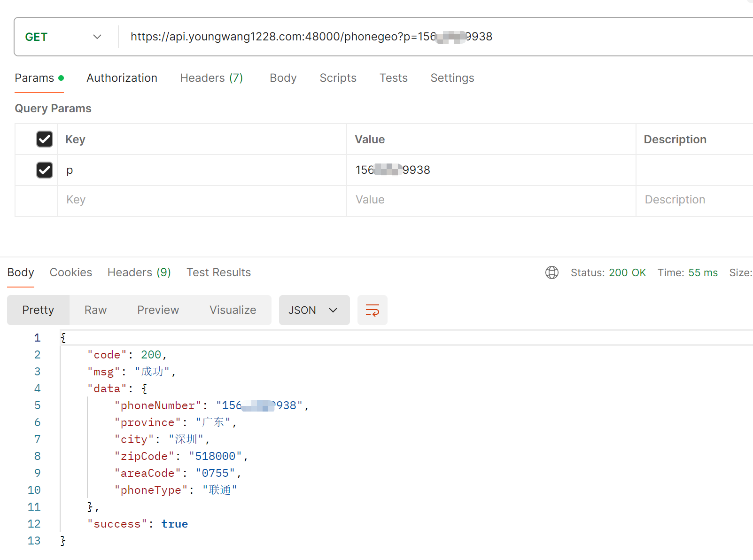753x560 pixels.
Task: Open the Scripts tab
Action: coord(338,78)
